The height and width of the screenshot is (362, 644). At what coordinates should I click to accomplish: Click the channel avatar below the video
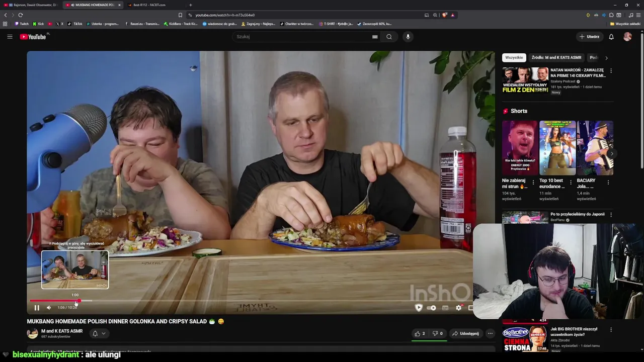[x=32, y=333]
